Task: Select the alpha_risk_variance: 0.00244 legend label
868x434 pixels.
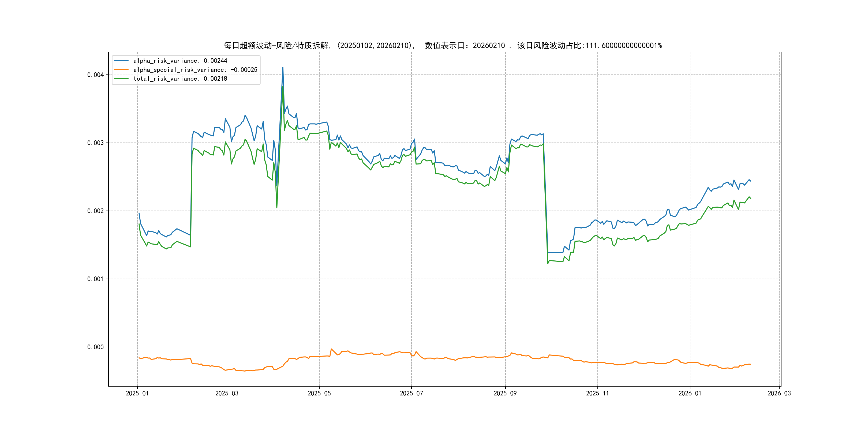Action: pyautogui.click(x=180, y=61)
